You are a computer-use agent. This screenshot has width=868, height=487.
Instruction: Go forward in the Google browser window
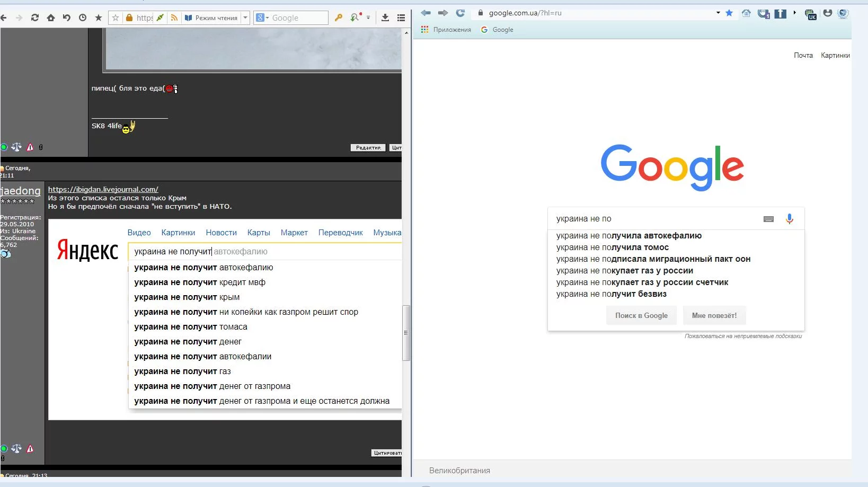click(443, 13)
